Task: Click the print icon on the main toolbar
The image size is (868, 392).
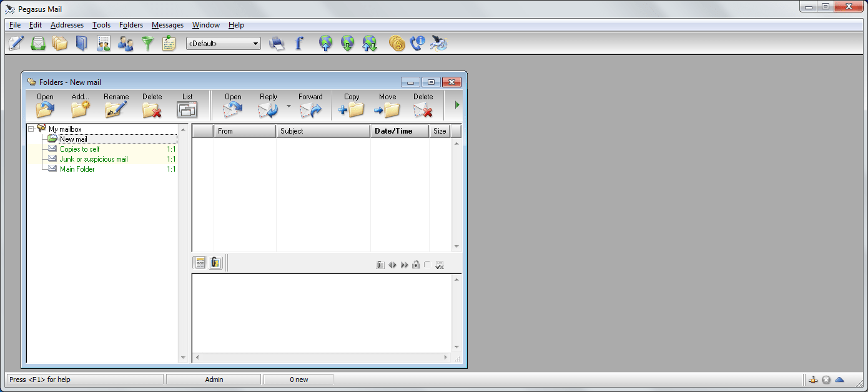Action: coord(277,42)
